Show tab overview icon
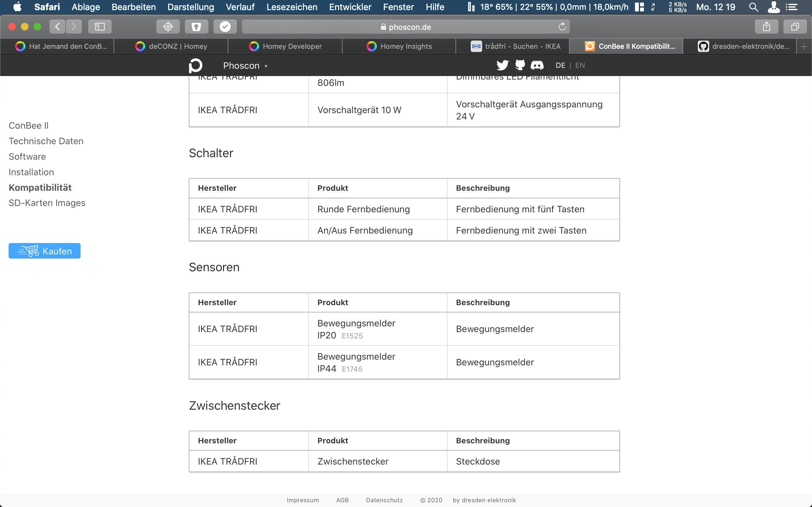This screenshot has width=812, height=507. [795, 27]
